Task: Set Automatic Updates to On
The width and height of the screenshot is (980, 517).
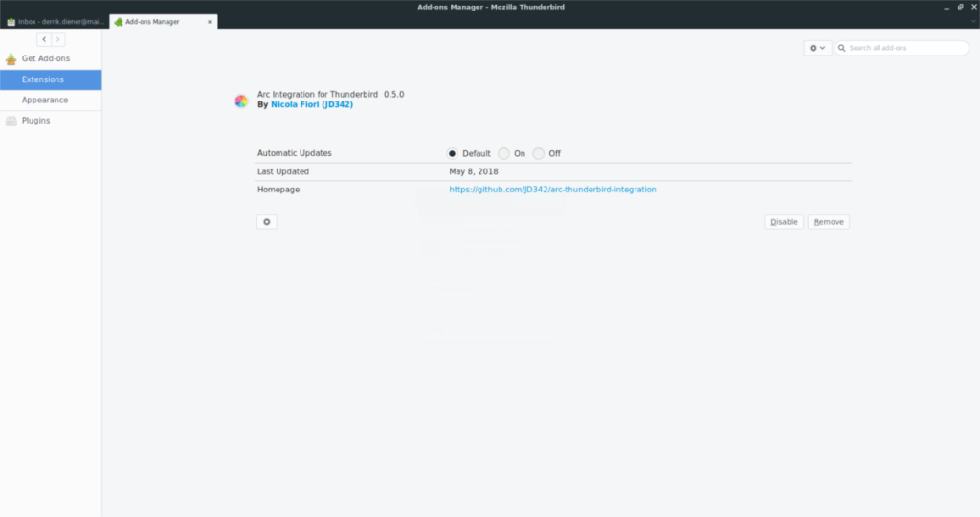Action: (503, 154)
